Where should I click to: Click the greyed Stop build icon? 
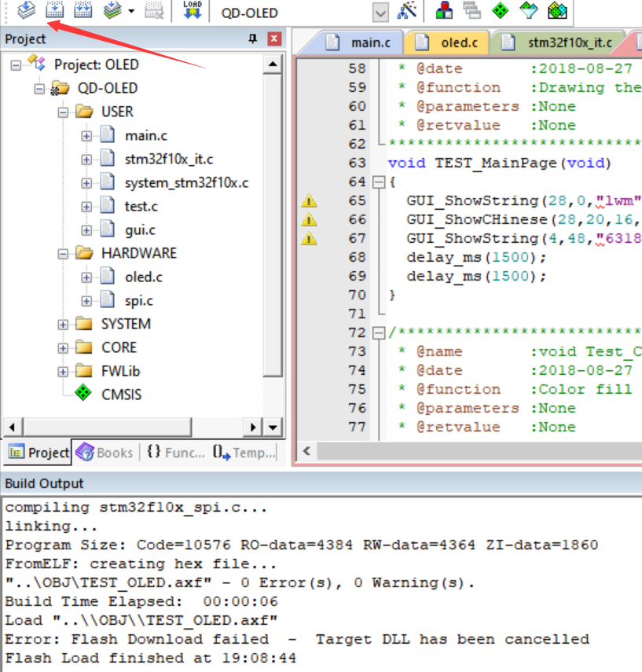pyautogui.click(x=154, y=10)
